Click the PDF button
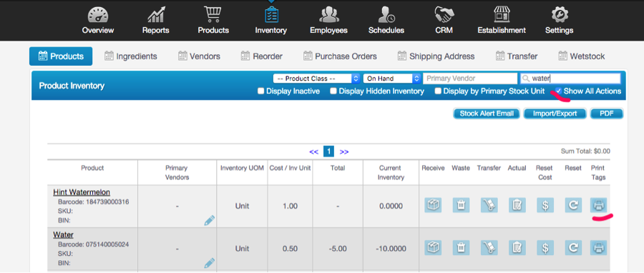Viewport: 644px width, 273px height. [607, 114]
